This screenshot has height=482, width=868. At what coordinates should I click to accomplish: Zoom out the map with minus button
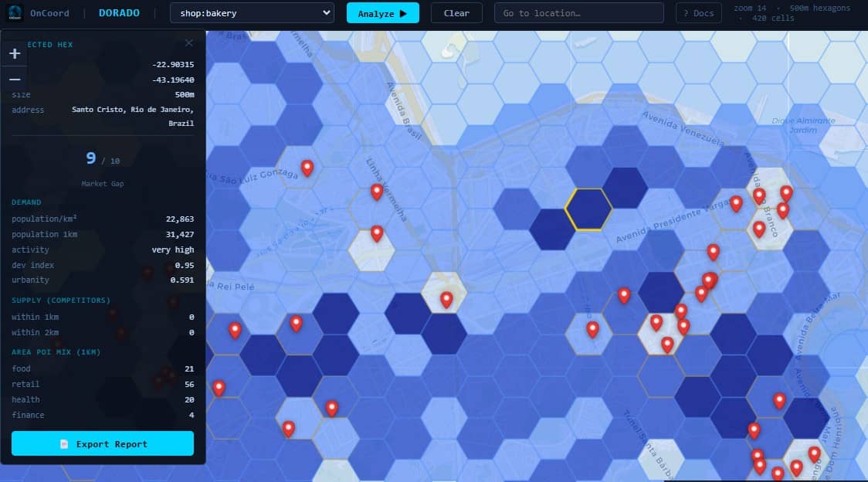15,80
